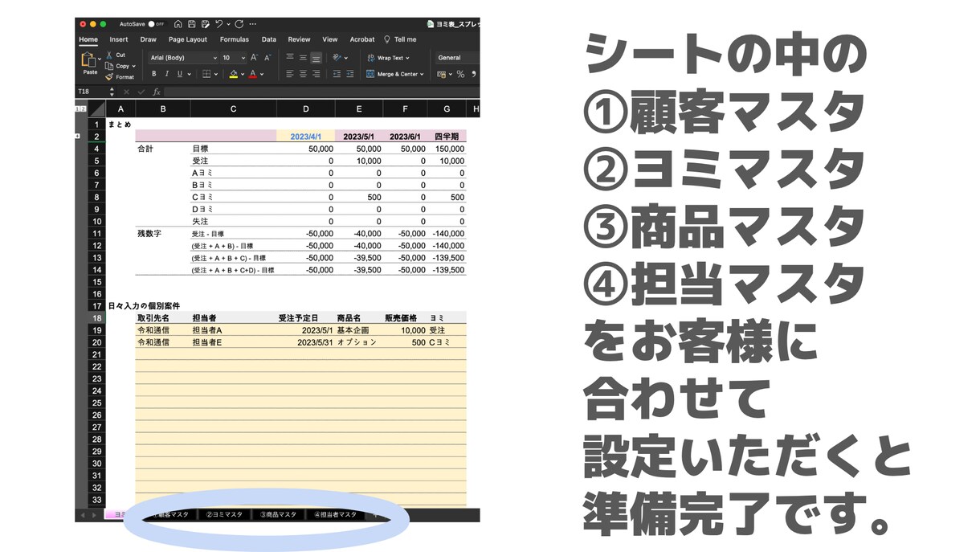Click the Orientation text angle icon

[x=337, y=58]
